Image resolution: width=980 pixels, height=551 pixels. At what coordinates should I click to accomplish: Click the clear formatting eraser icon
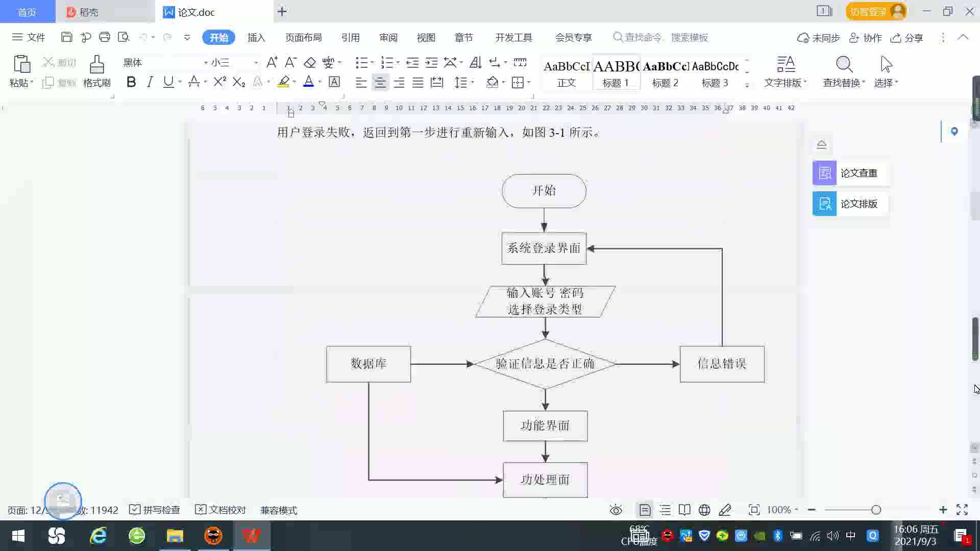309,63
